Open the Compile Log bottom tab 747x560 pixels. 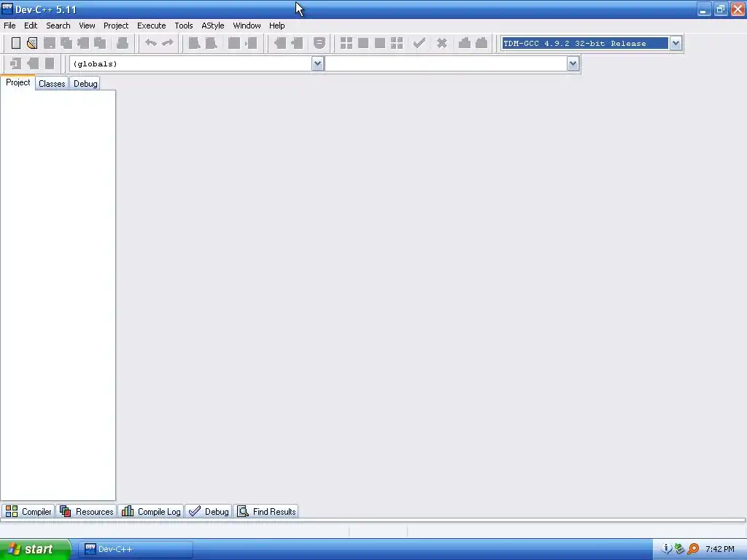151,511
